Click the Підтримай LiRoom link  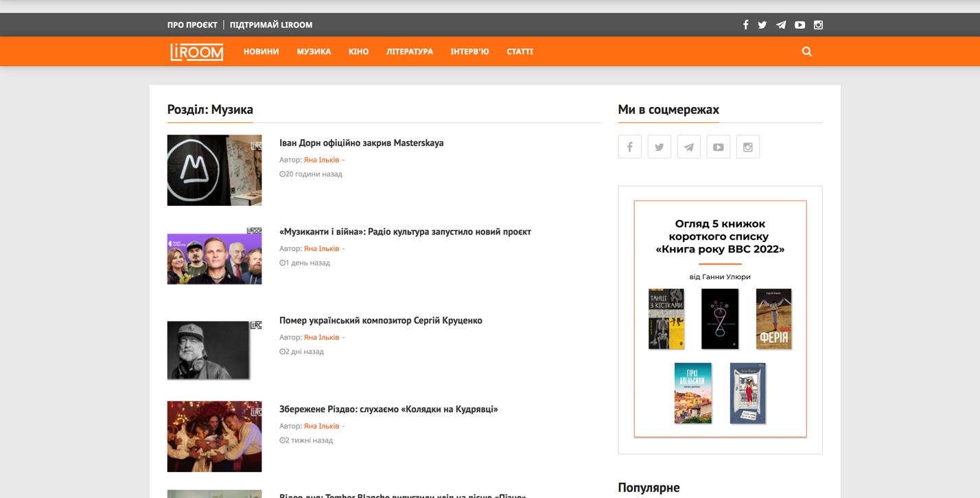[271, 25]
